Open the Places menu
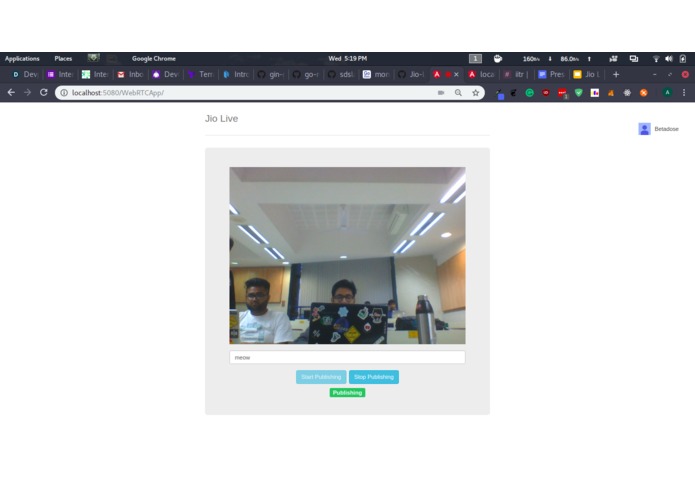 pos(63,58)
